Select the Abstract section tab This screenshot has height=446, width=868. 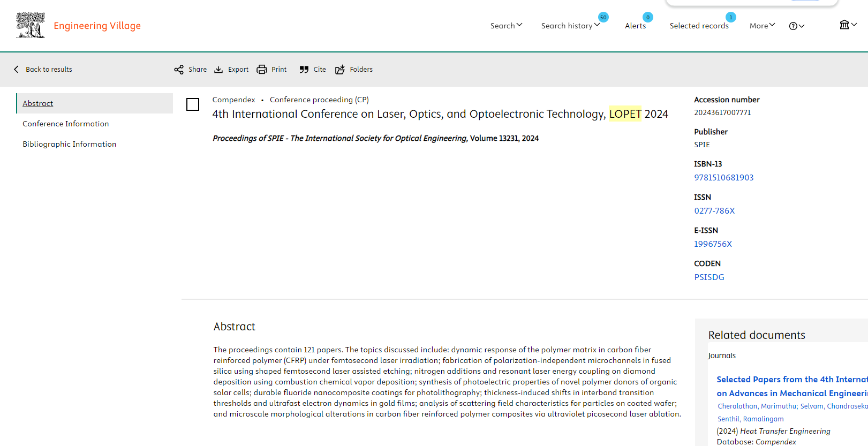95,103
